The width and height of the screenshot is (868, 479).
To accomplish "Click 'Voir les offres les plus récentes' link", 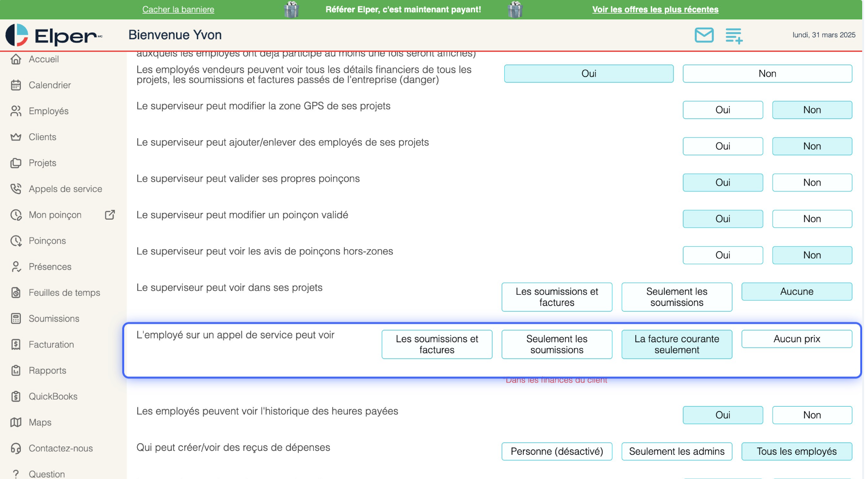I will pos(655,9).
